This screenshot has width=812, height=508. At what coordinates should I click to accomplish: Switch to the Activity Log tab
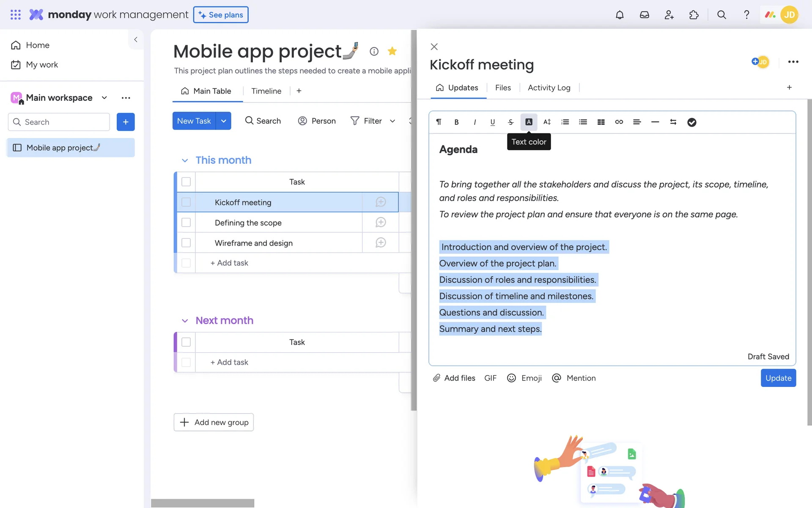549,88
